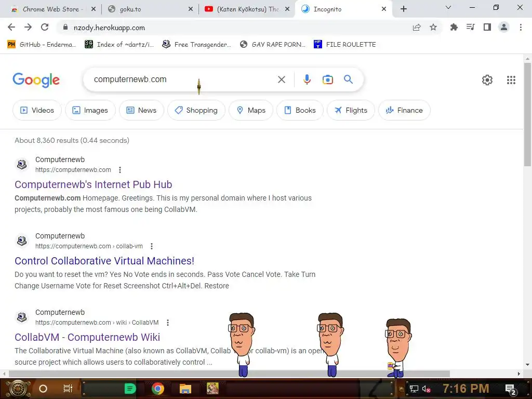The width and height of the screenshot is (532, 399).
Task: Reload the current page
Action: (45, 27)
